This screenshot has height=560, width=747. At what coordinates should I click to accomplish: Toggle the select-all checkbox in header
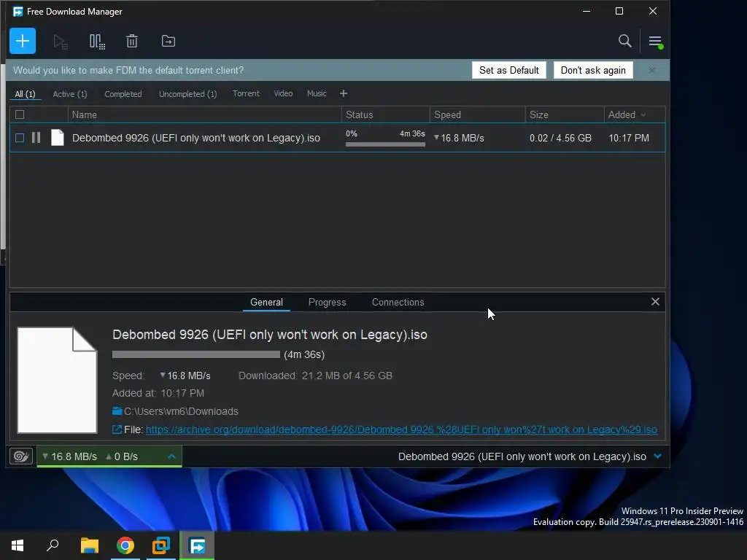(x=20, y=114)
